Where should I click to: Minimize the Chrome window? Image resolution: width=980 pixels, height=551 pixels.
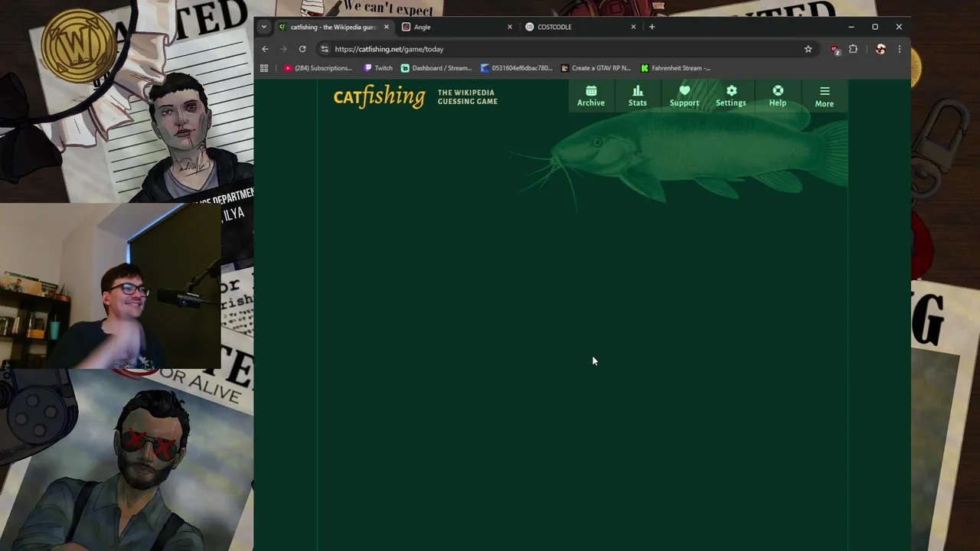coord(851,27)
